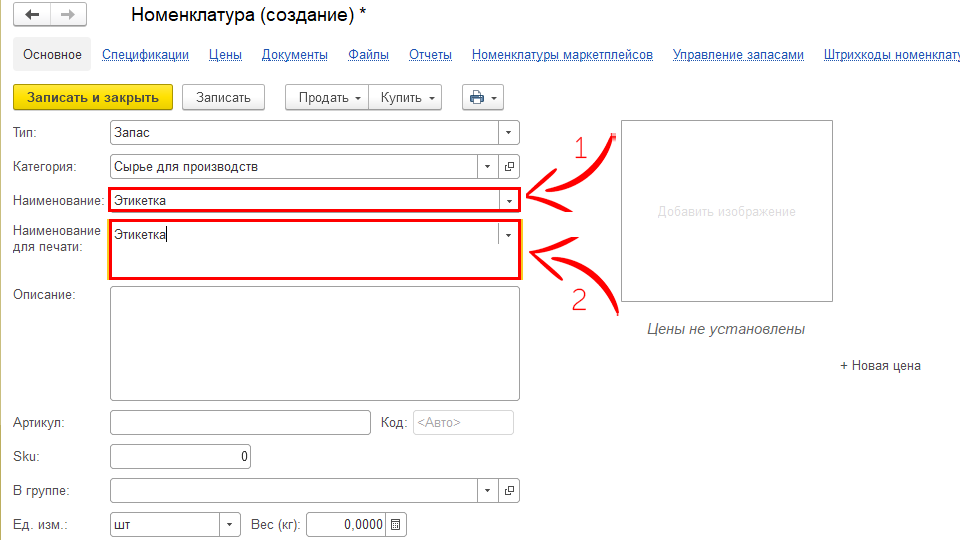The width and height of the screenshot is (960, 540).
Task: Expand the Категория dropdown arrow
Action: point(488,167)
